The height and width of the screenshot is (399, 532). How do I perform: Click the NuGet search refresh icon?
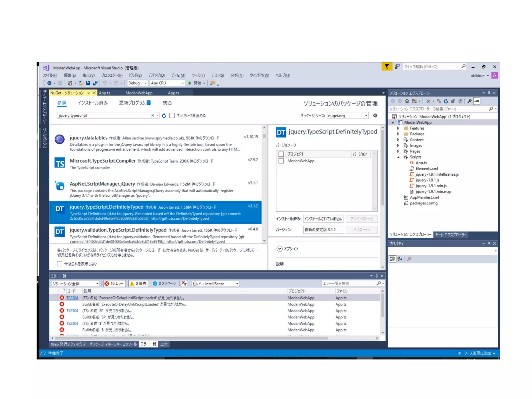[x=164, y=116]
